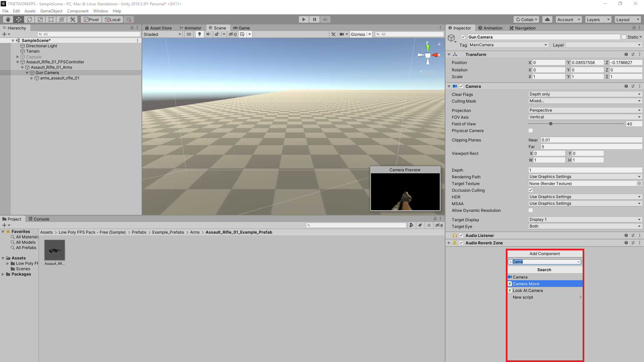Select the Assault_Rif prefab thumbnail in Project
This screenshot has width=644, height=362.
tap(54, 250)
